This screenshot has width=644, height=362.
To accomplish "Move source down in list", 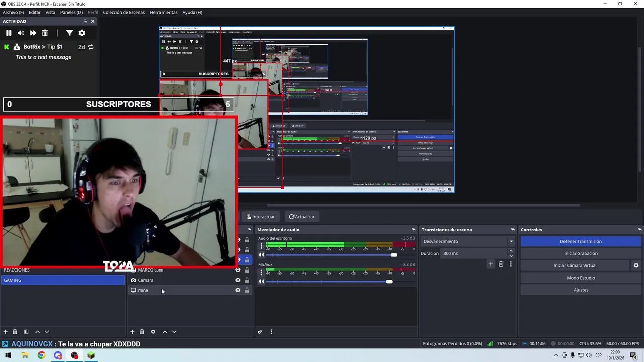I will (x=174, y=332).
